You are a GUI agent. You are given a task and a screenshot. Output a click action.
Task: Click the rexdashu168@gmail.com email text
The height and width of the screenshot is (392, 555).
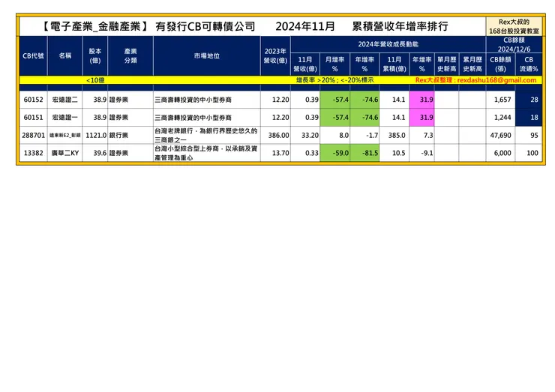[x=496, y=80]
